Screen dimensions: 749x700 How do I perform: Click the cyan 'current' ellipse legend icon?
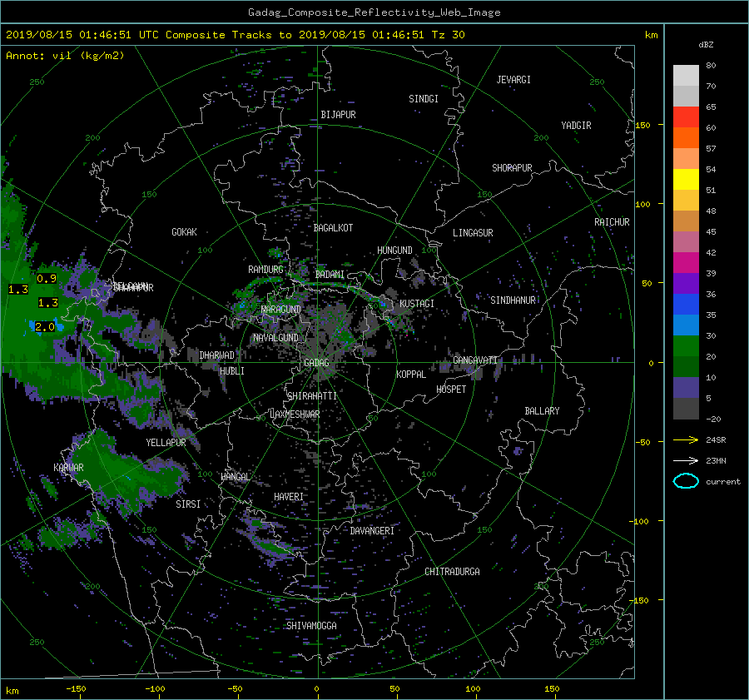pyautogui.click(x=686, y=481)
